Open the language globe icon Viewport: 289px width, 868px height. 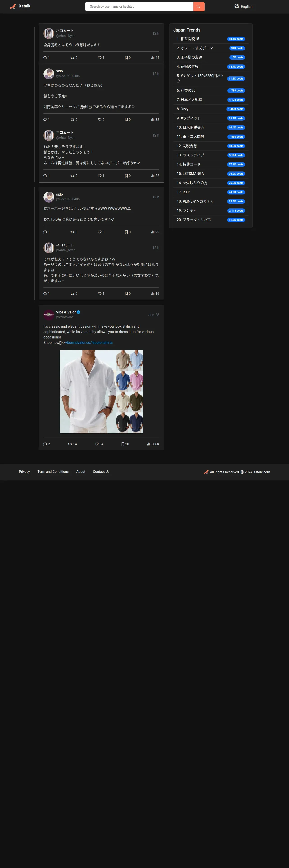(x=237, y=6)
